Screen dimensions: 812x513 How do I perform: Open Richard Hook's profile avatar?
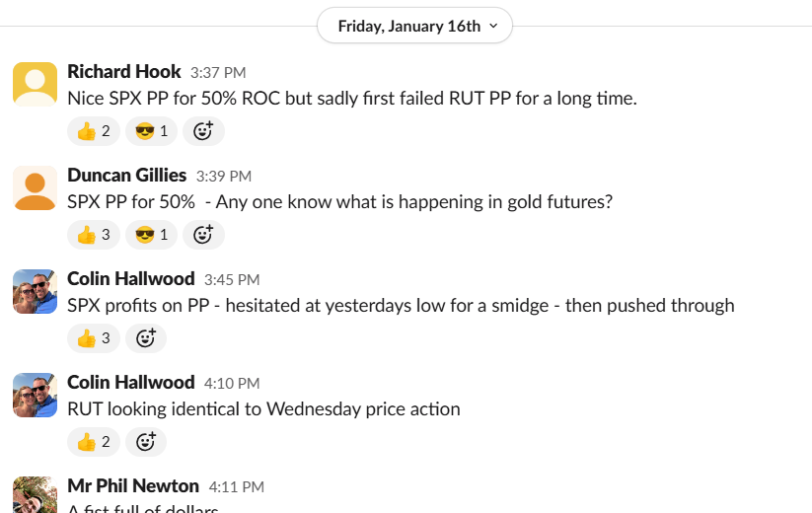(x=35, y=83)
